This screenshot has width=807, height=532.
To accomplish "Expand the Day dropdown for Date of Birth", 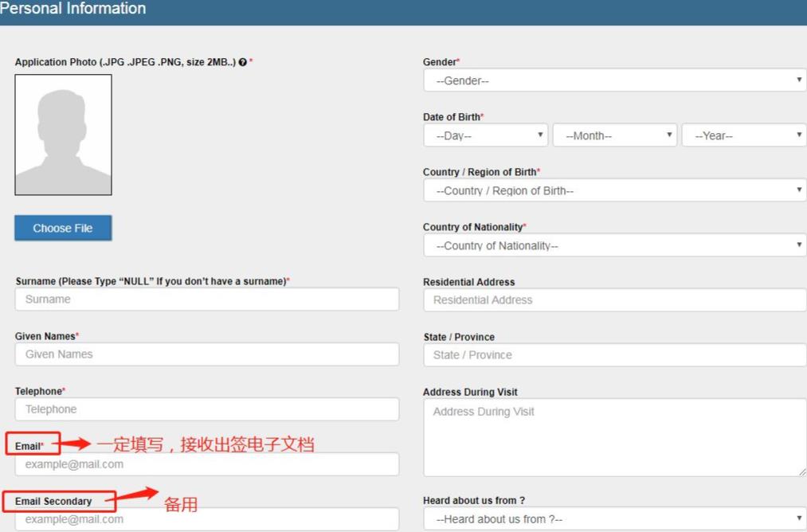I will 485,135.
